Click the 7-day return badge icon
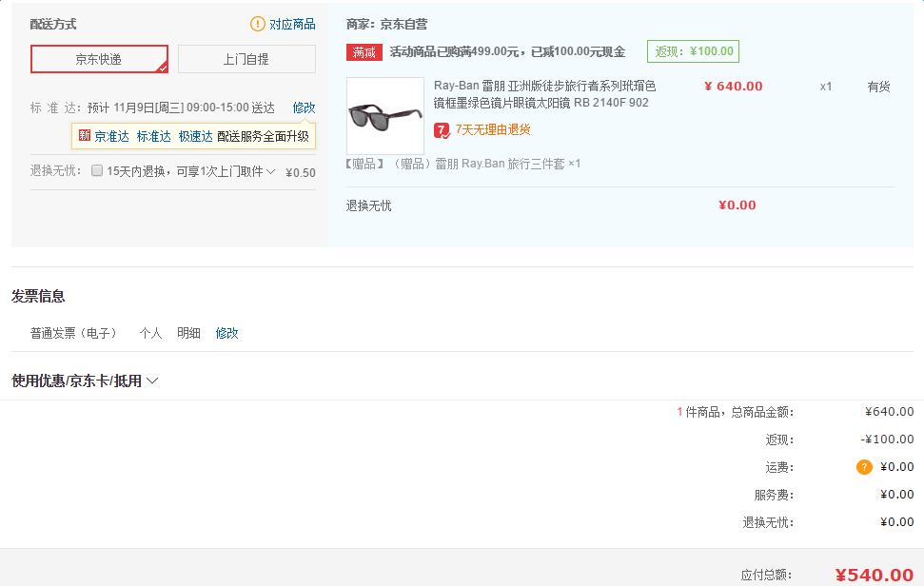This screenshot has height=586, width=924. click(442, 130)
